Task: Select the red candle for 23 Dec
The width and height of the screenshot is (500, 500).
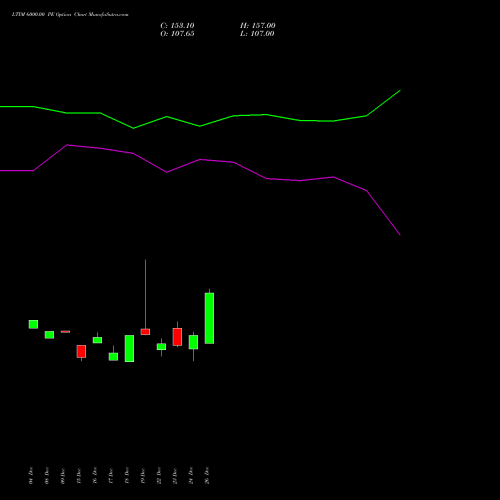Action: (x=177, y=337)
